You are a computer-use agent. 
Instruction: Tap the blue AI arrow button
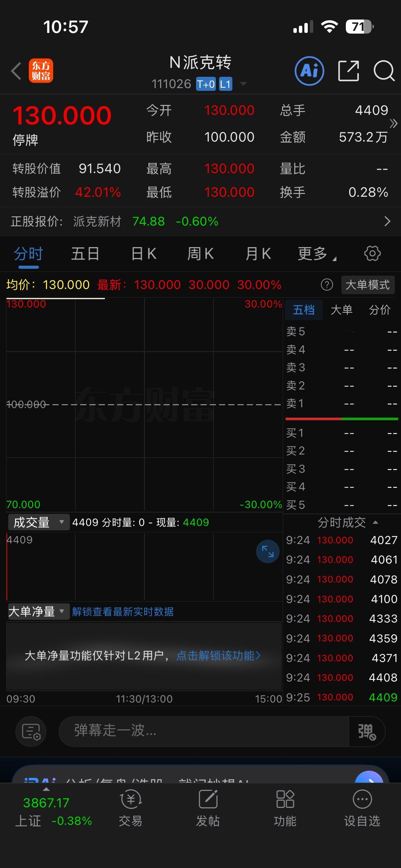pyautogui.click(x=369, y=777)
